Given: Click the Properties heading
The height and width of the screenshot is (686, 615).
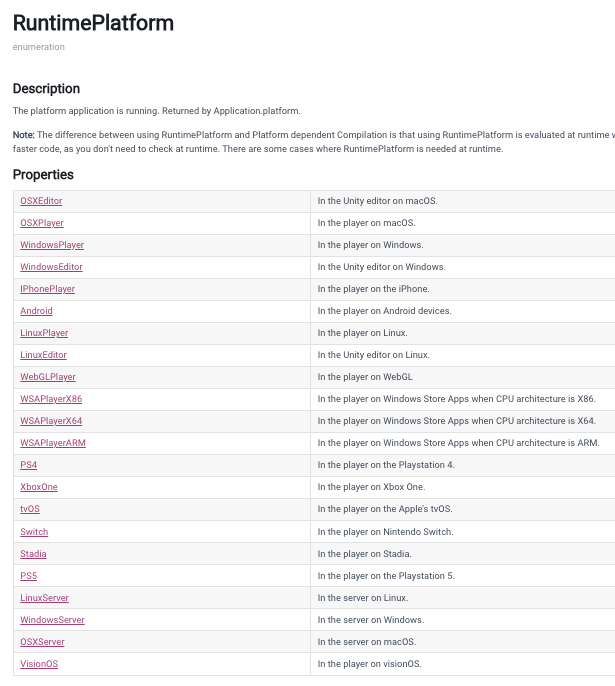Looking at the screenshot, I should tap(43, 175).
